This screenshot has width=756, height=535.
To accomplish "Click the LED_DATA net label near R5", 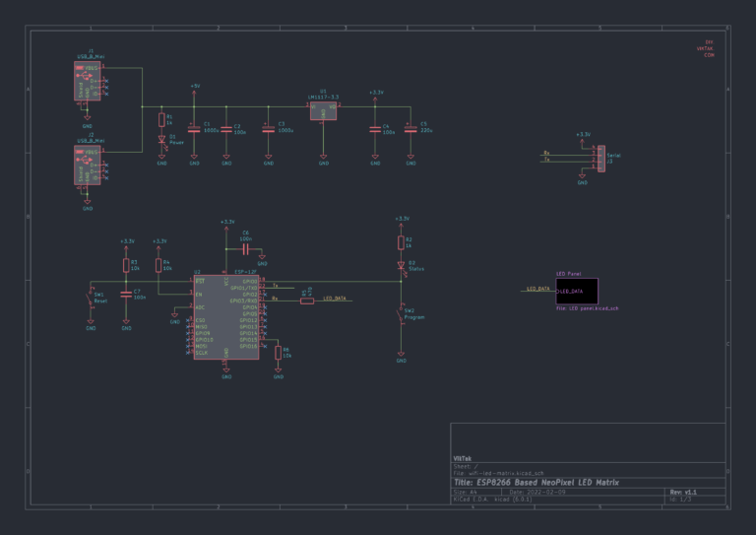I will 335,298.
